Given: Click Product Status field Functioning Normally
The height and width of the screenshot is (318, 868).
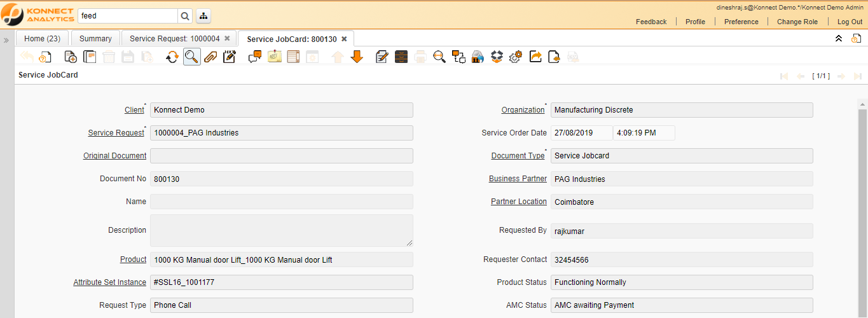Looking at the screenshot, I should [x=682, y=282].
